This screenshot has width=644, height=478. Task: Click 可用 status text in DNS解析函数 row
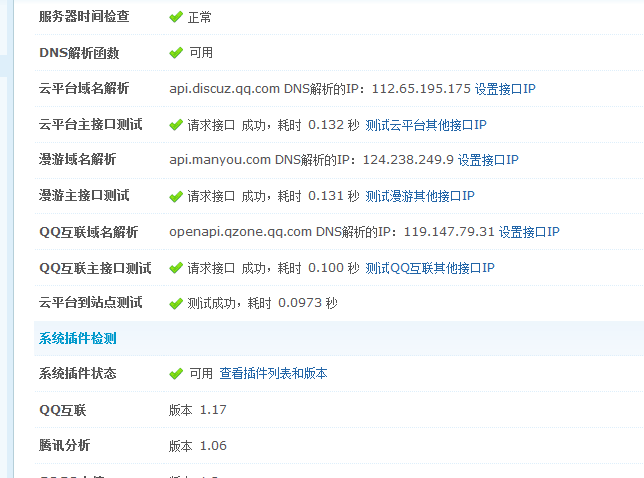[201, 53]
